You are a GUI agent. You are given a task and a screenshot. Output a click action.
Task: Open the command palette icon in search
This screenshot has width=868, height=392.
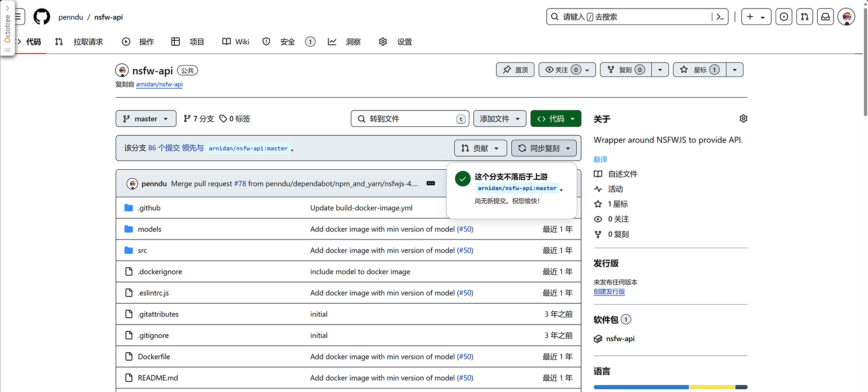click(x=720, y=17)
